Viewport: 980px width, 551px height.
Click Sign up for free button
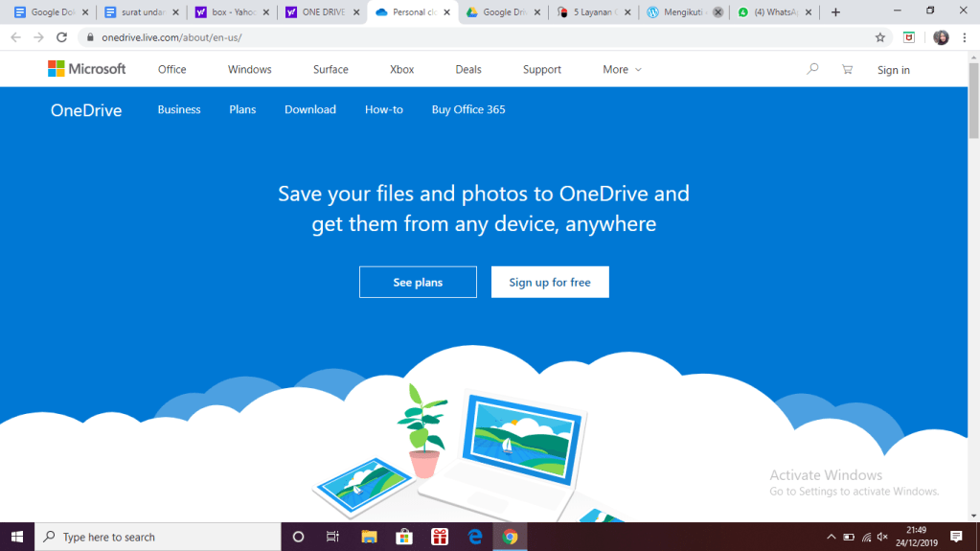point(550,283)
